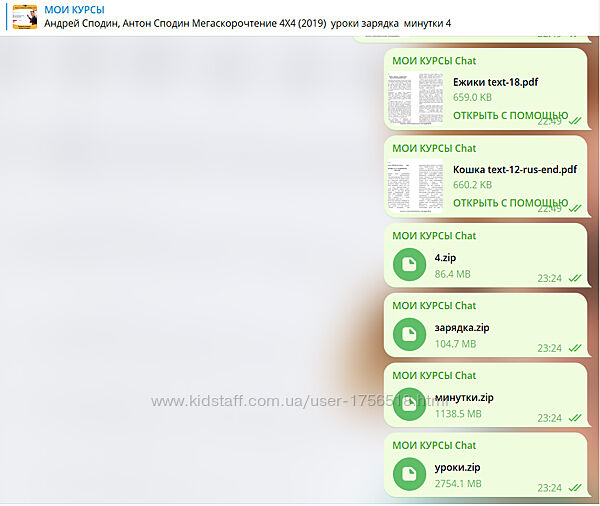
Task: Select the 4.zip file name
Action: point(447,257)
